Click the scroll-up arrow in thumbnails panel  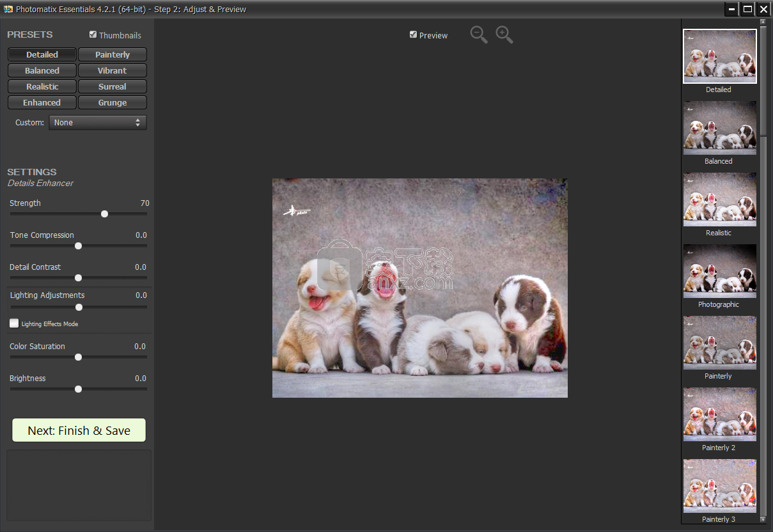(x=763, y=23)
